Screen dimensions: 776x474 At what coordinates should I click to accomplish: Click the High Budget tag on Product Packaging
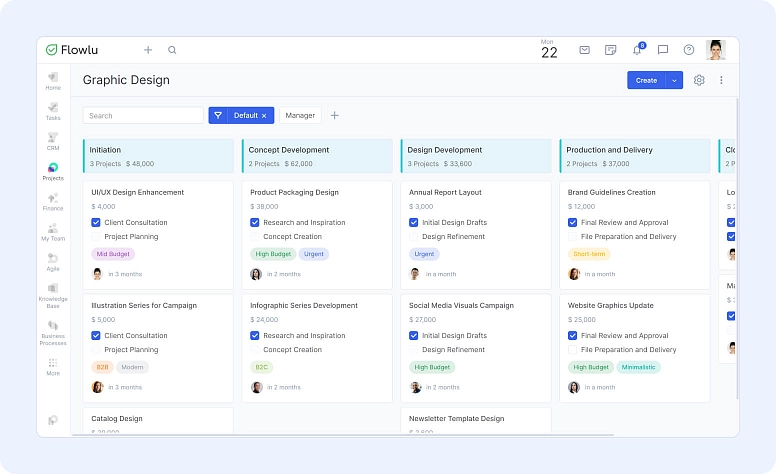[272, 254]
